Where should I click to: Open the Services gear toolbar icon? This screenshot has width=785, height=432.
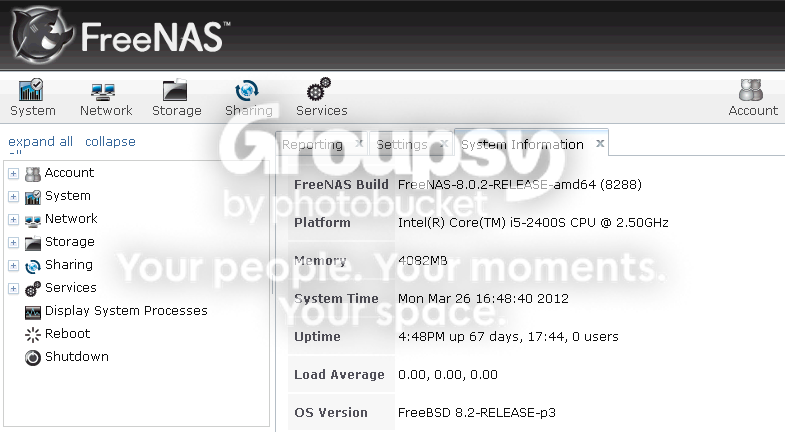pyautogui.click(x=319, y=90)
